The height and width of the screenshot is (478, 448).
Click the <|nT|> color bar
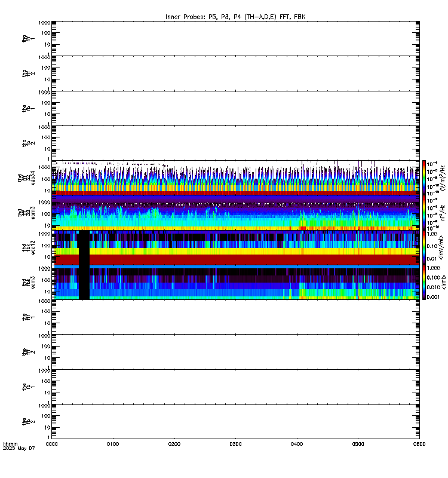pyautogui.click(x=424, y=283)
